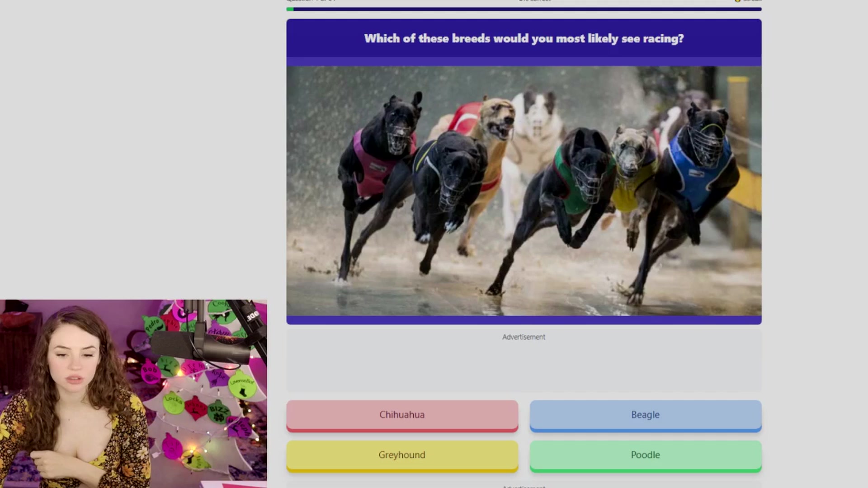Click the streamer webcam overlay
Screen dimensions: 868x488
(x=133, y=394)
